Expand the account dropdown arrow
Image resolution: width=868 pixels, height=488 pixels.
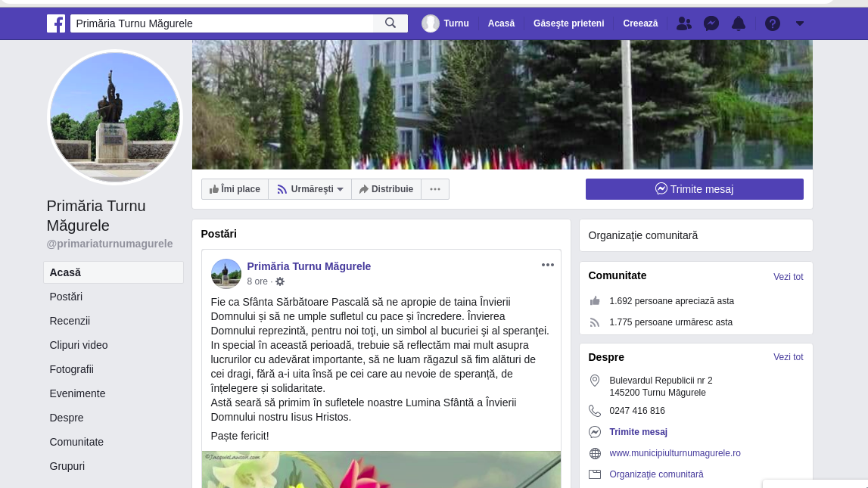pyautogui.click(x=799, y=23)
